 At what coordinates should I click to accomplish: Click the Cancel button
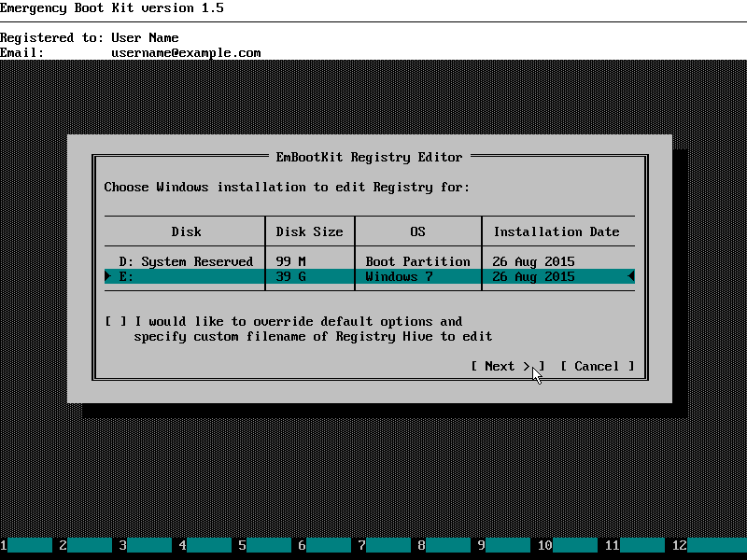click(x=598, y=366)
